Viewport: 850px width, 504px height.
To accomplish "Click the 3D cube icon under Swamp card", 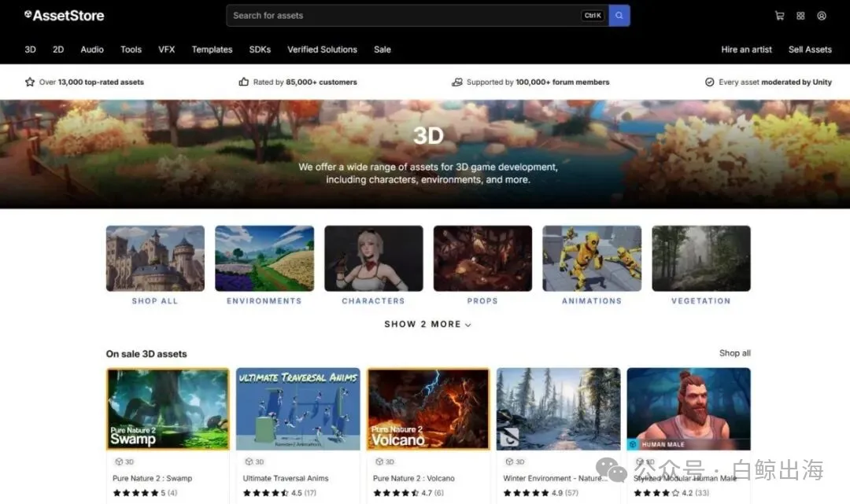I will pos(119,462).
